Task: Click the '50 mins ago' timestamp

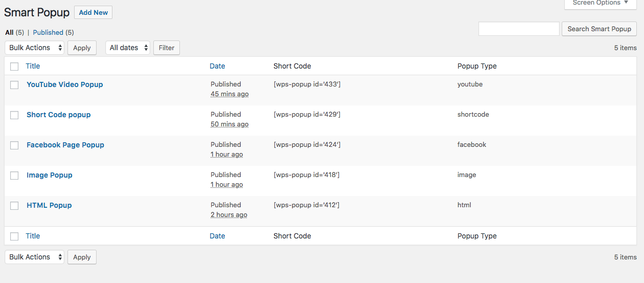Action: tap(229, 124)
